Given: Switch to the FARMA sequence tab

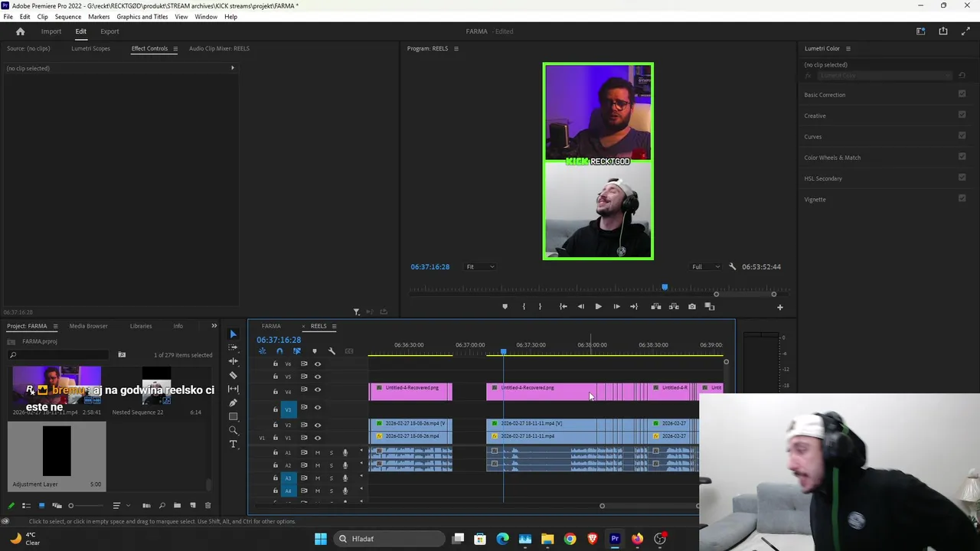Looking at the screenshot, I should [x=271, y=326].
